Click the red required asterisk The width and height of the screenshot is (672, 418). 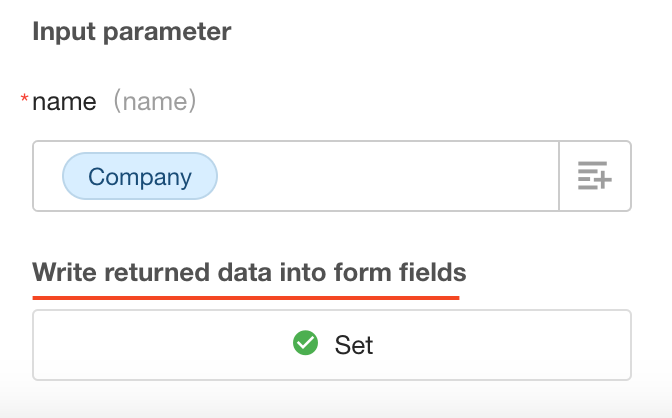click(x=25, y=100)
